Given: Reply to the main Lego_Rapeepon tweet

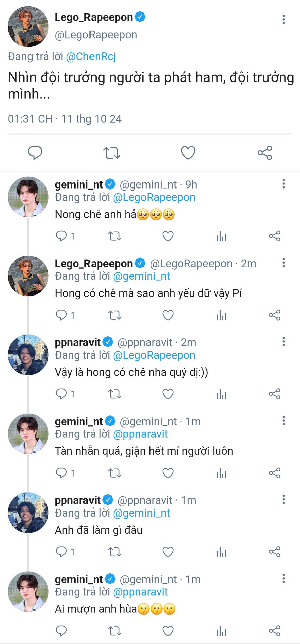Looking at the screenshot, I should (x=35, y=153).
